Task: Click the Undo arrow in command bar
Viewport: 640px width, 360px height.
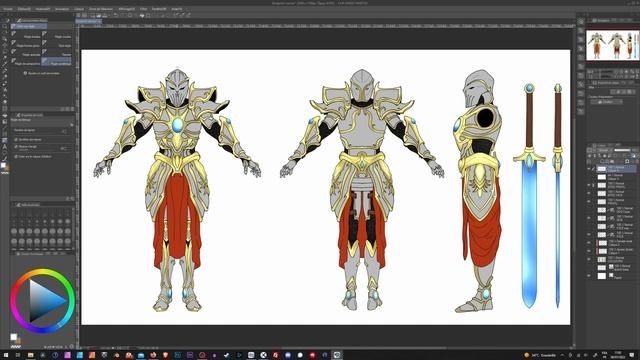Action: [x=115, y=16]
